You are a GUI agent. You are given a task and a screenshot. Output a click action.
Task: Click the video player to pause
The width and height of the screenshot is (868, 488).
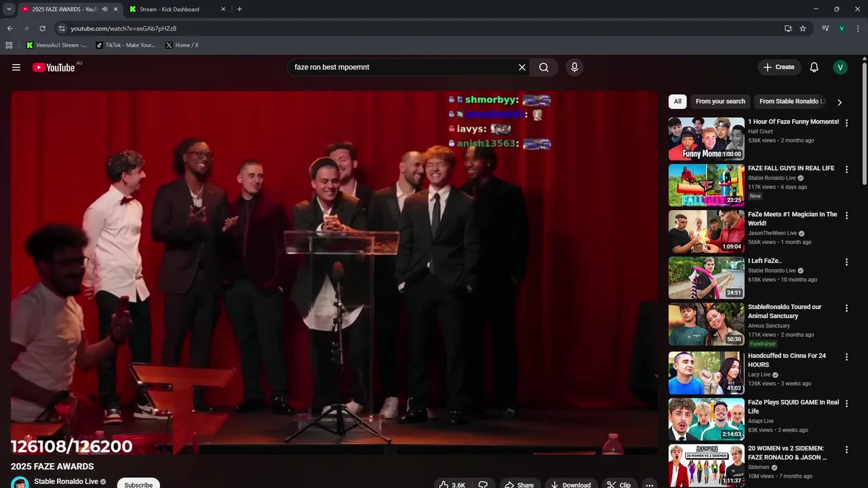pyautogui.click(x=334, y=272)
